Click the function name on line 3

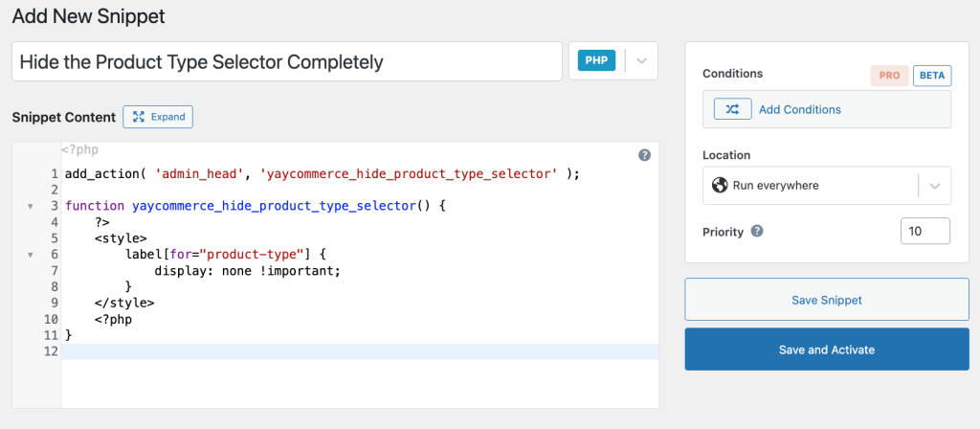[x=274, y=207]
